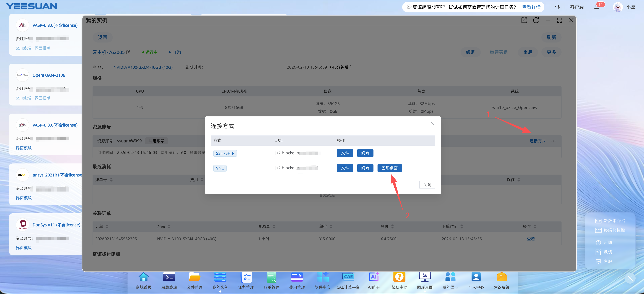Close the 连接方式 dialog with X

coord(433,124)
